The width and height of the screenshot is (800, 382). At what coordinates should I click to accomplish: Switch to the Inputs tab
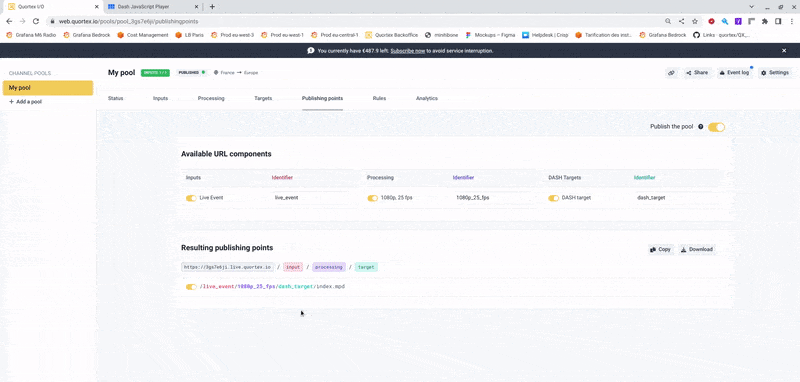[160, 98]
